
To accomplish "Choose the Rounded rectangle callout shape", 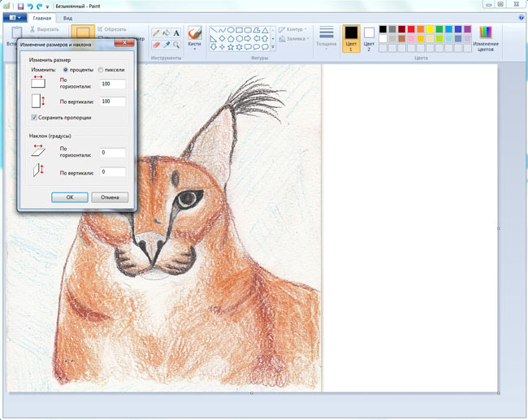I will point(248,47).
